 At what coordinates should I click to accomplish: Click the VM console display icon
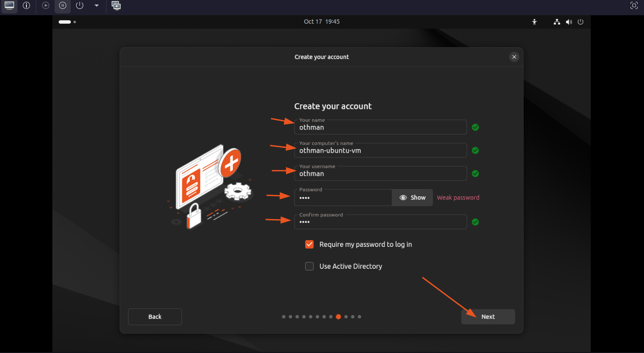(9, 6)
